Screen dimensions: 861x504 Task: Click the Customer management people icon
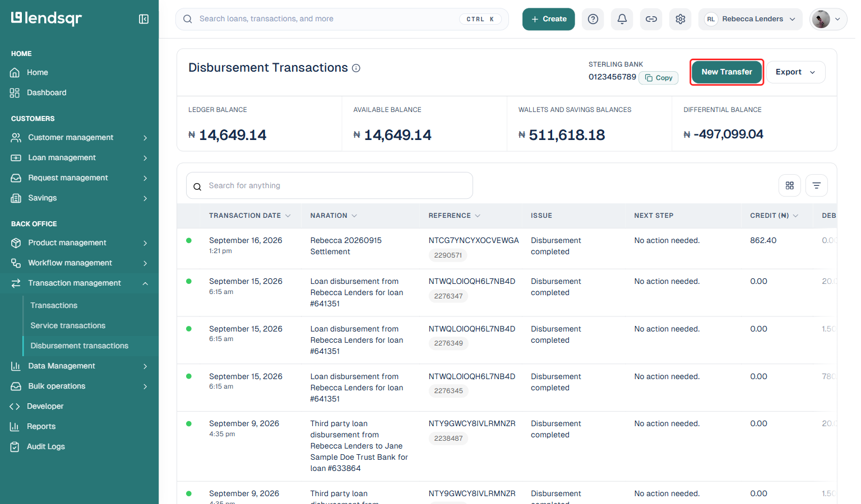click(x=16, y=138)
